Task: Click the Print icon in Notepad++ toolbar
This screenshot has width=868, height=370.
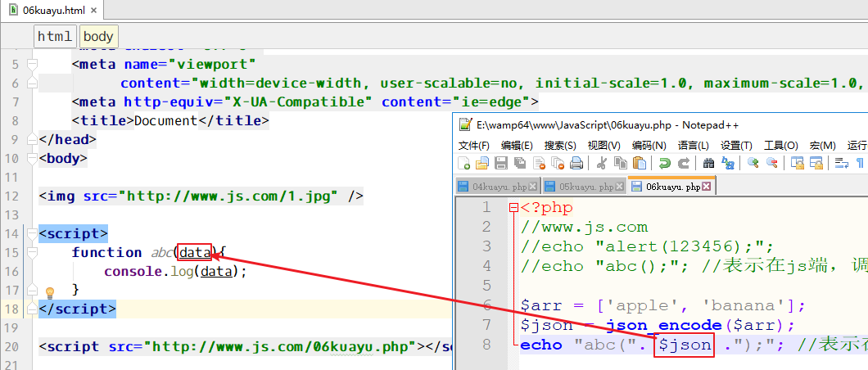Action: [x=576, y=163]
